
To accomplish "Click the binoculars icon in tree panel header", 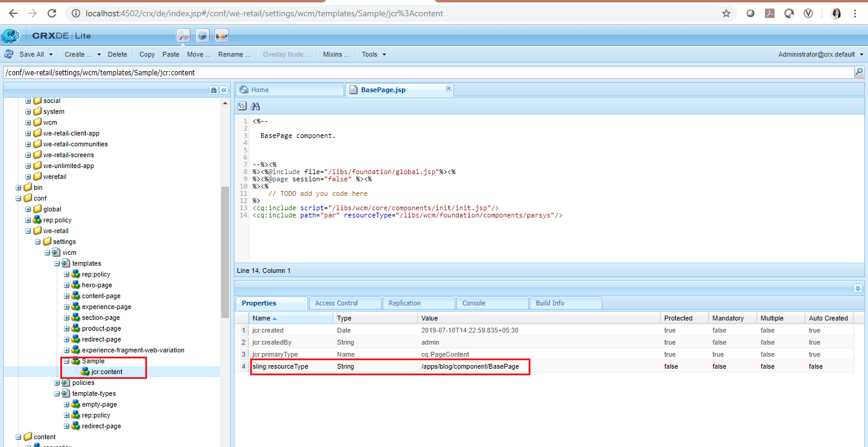I will (x=213, y=90).
